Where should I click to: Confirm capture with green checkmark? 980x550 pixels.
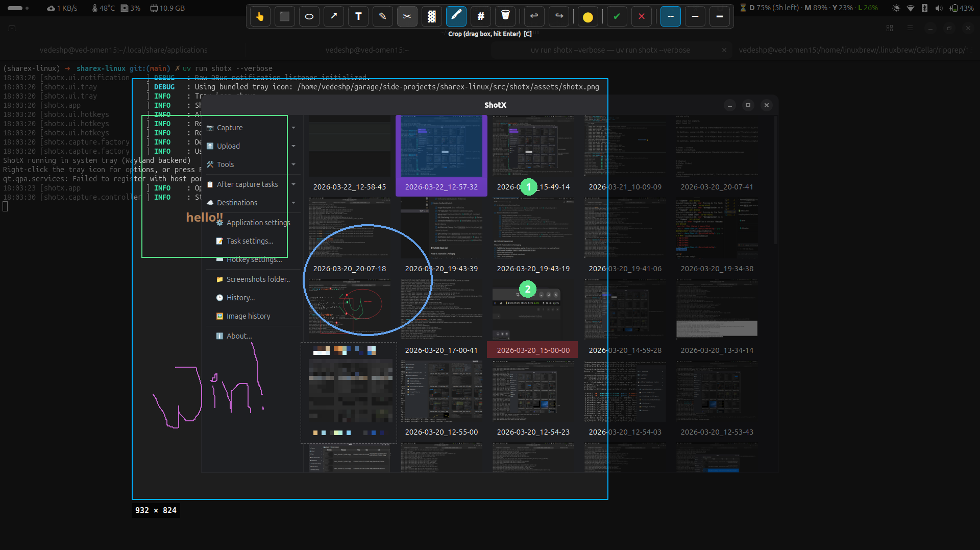click(x=617, y=16)
